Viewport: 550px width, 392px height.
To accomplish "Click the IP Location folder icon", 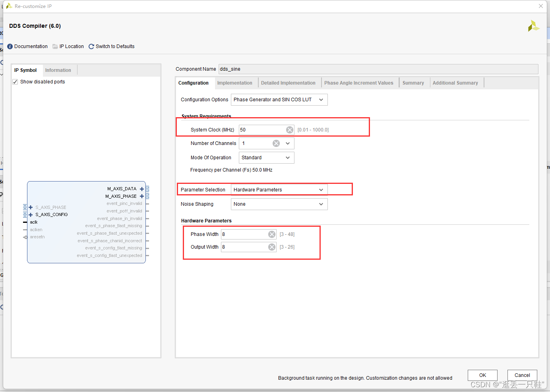I will pyautogui.click(x=55, y=46).
